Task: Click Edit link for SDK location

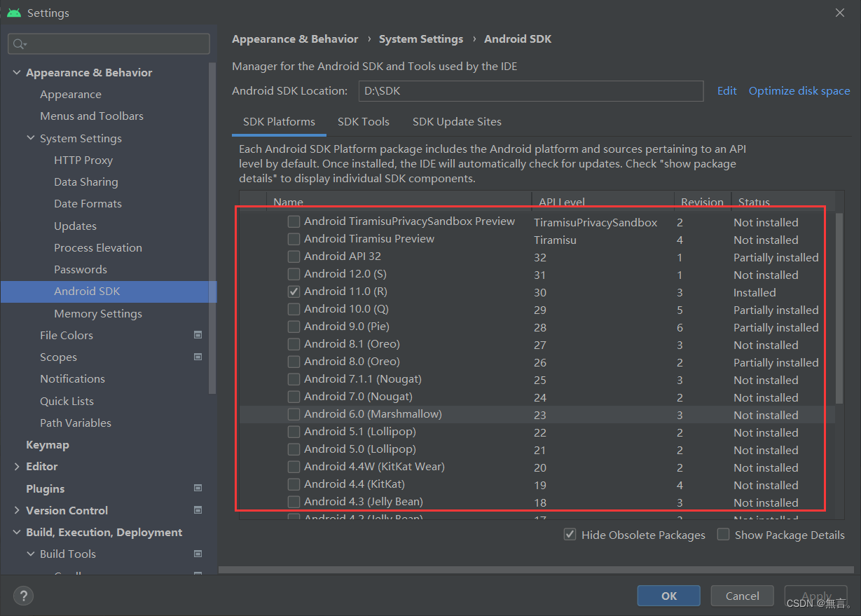Action: (x=727, y=90)
